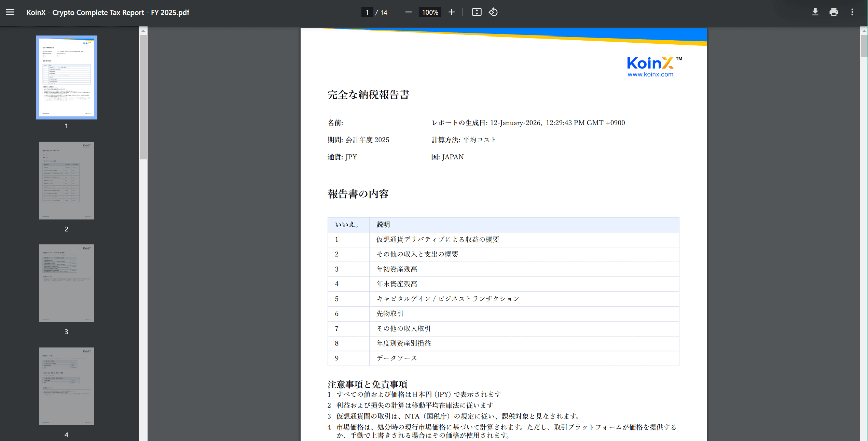Open page 2 thumbnail

click(67, 180)
